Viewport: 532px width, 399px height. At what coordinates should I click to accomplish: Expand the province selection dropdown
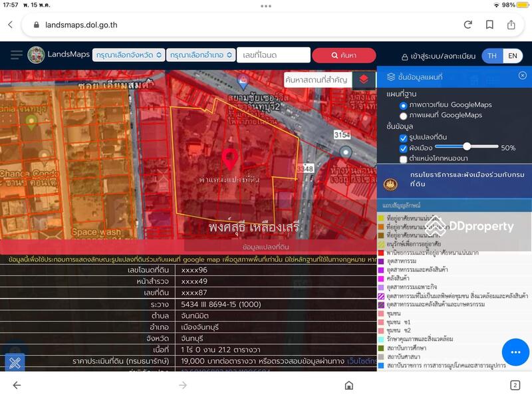coord(128,55)
